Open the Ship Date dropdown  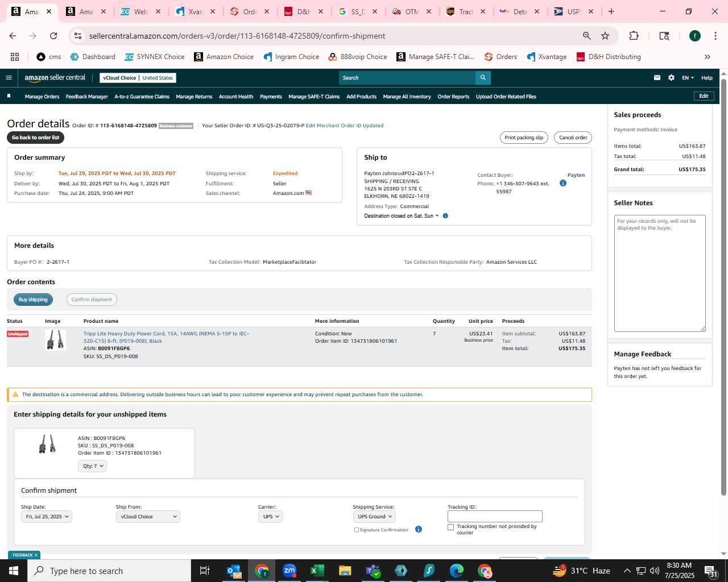click(x=47, y=517)
